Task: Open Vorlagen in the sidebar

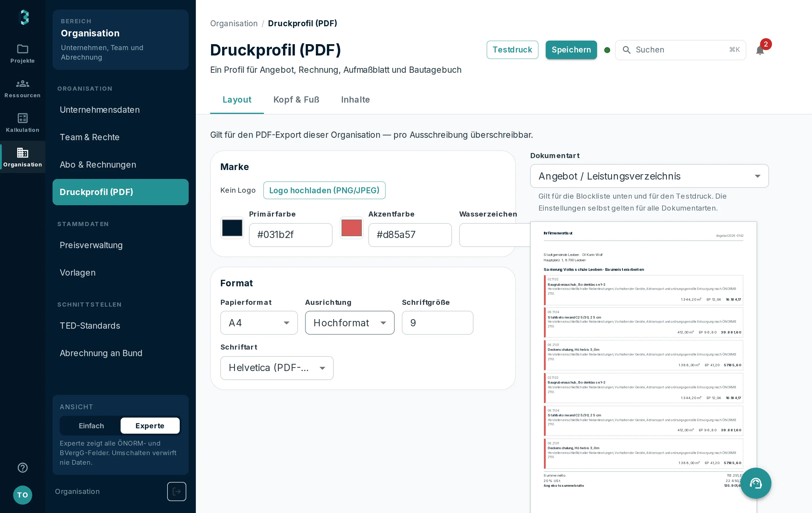Action: pyautogui.click(x=120, y=273)
